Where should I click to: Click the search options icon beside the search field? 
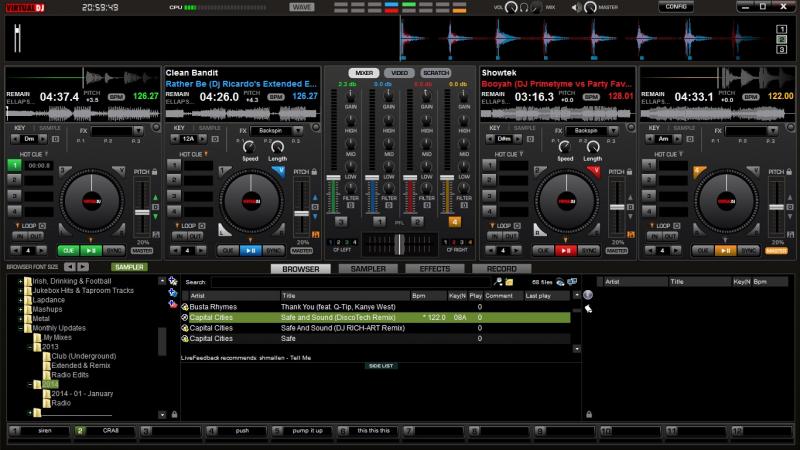(498, 282)
